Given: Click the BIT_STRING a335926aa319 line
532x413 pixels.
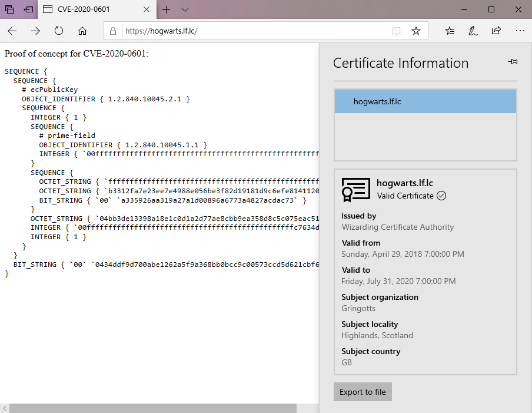Looking at the screenshot, I should pyautogui.click(x=173, y=200).
